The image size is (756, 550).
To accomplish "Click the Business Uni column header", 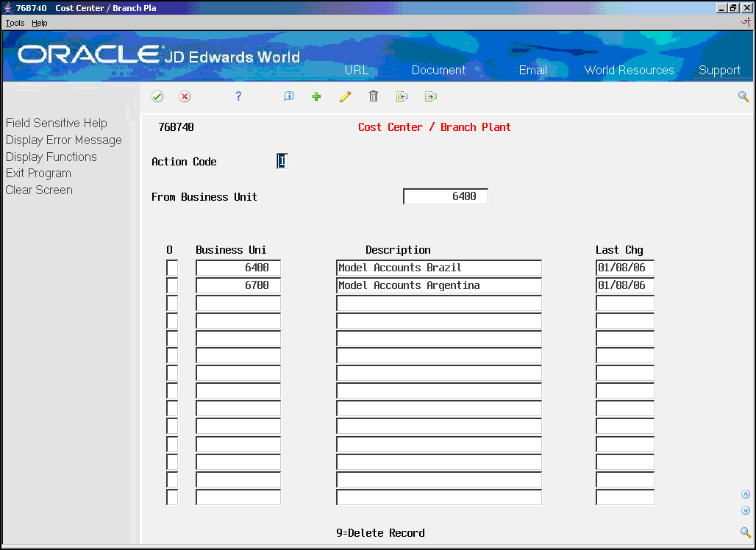I will coord(230,250).
